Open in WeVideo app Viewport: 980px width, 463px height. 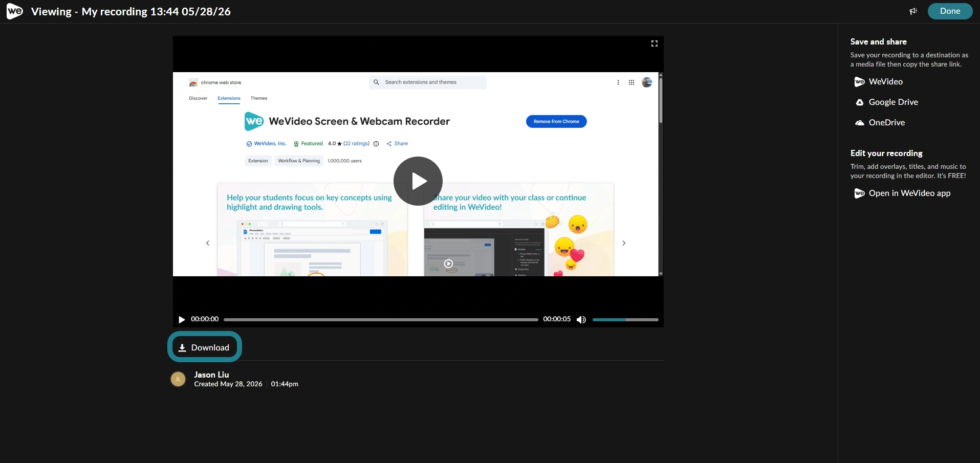pos(903,193)
